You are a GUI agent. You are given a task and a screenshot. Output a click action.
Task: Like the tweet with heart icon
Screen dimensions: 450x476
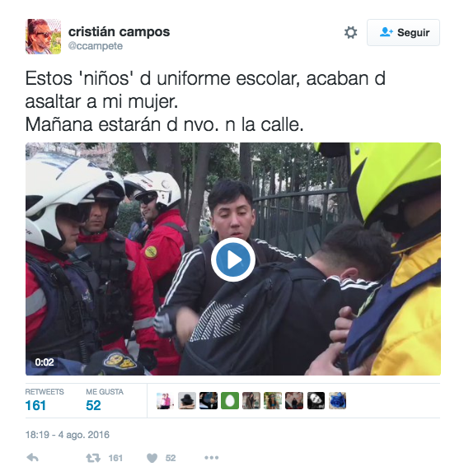152,458
